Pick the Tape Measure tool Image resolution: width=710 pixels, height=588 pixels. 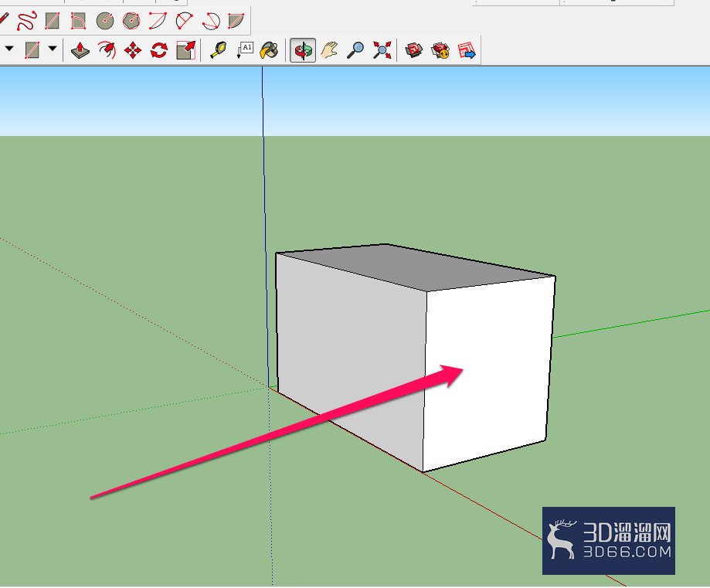(218, 50)
